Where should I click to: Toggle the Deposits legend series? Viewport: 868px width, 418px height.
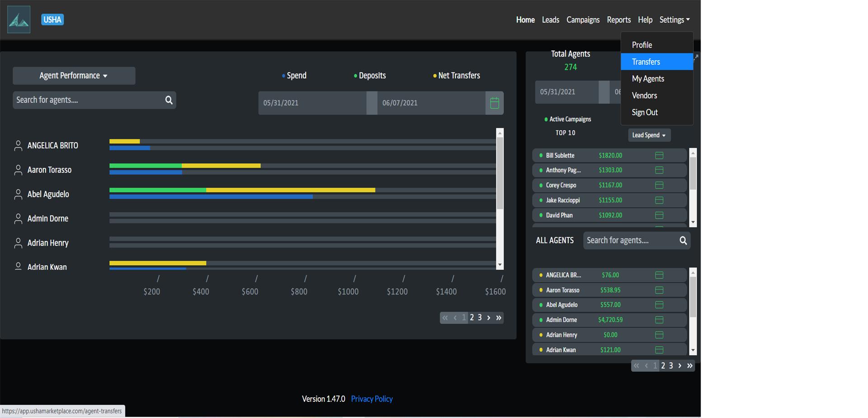pos(370,75)
